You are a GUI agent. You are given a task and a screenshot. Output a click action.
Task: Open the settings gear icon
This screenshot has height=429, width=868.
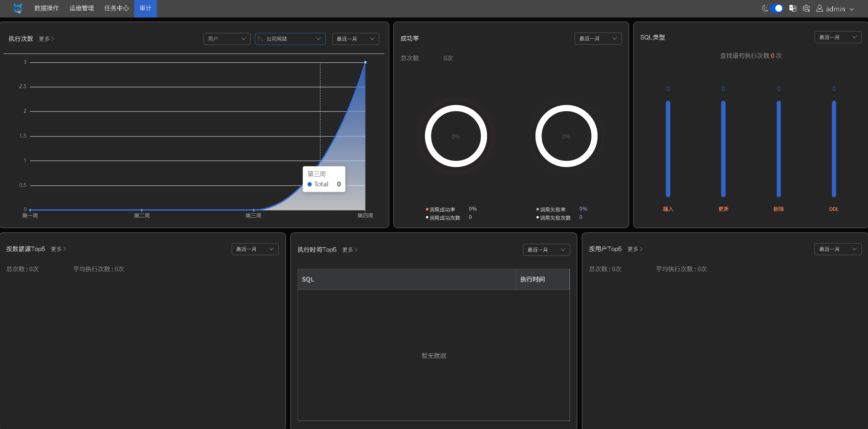[806, 9]
